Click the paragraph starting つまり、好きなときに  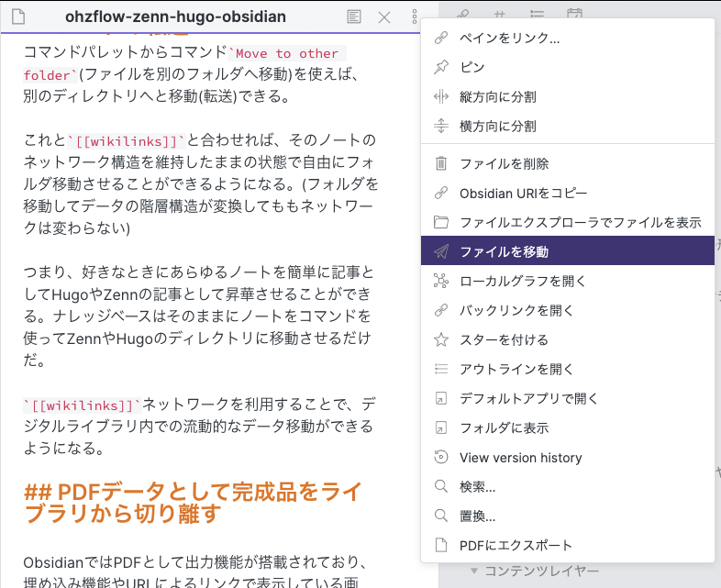pos(199,316)
